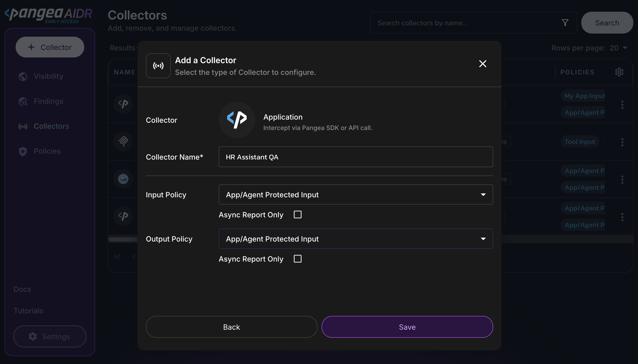Open three-dot menu for Tool Input row
The image size is (638, 364).
pos(622,142)
